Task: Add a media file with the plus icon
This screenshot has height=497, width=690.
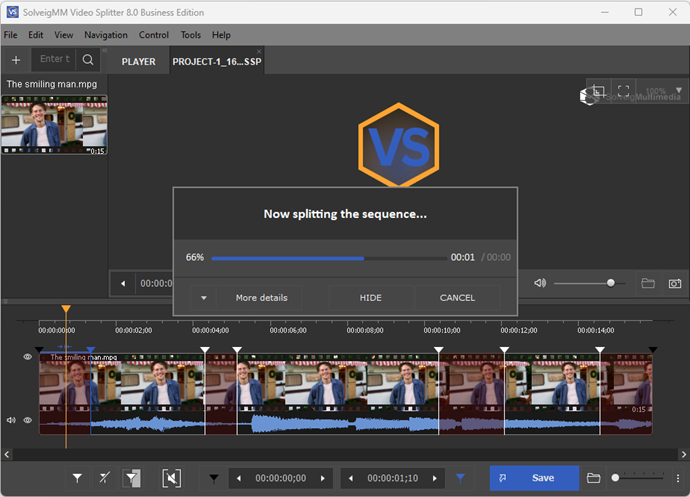Action: (x=16, y=60)
